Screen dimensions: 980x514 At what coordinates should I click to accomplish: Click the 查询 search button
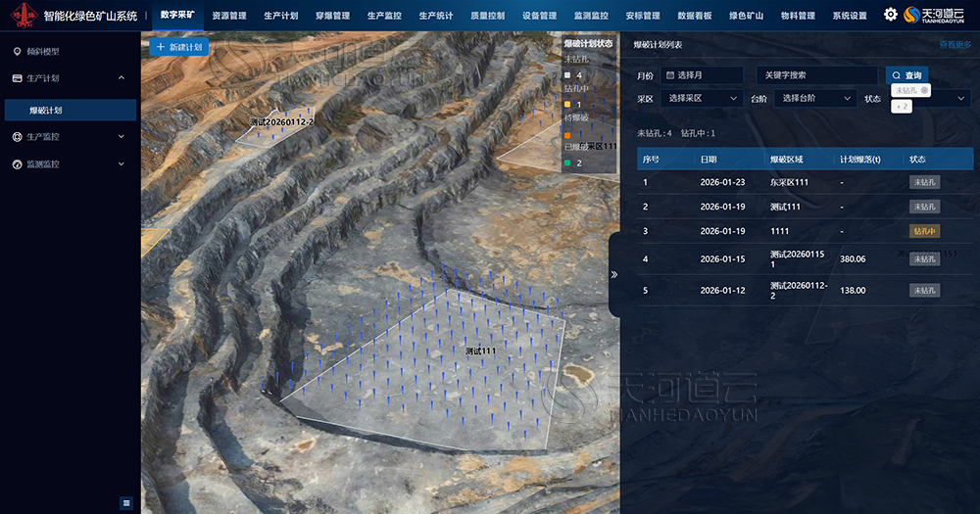click(x=906, y=75)
